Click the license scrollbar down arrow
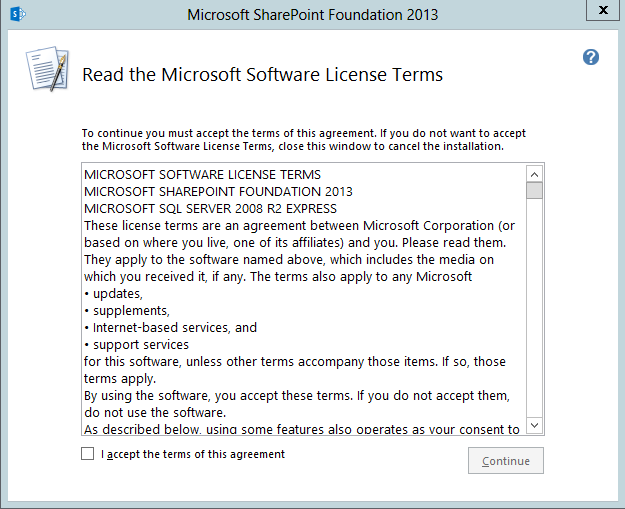The image size is (625, 509). pos(535,425)
